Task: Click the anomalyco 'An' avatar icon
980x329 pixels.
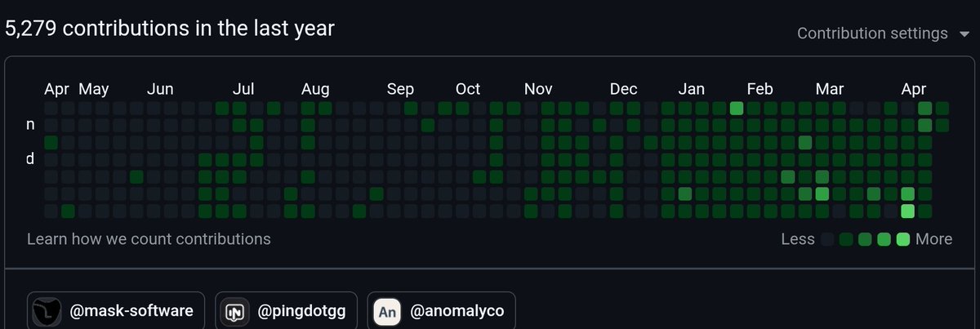Action: click(x=387, y=311)
